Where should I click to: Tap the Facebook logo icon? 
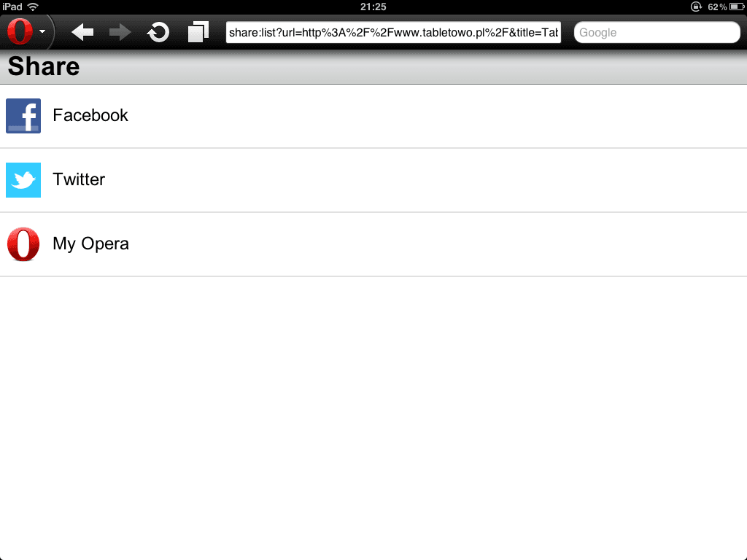click(x=23, y=116)
